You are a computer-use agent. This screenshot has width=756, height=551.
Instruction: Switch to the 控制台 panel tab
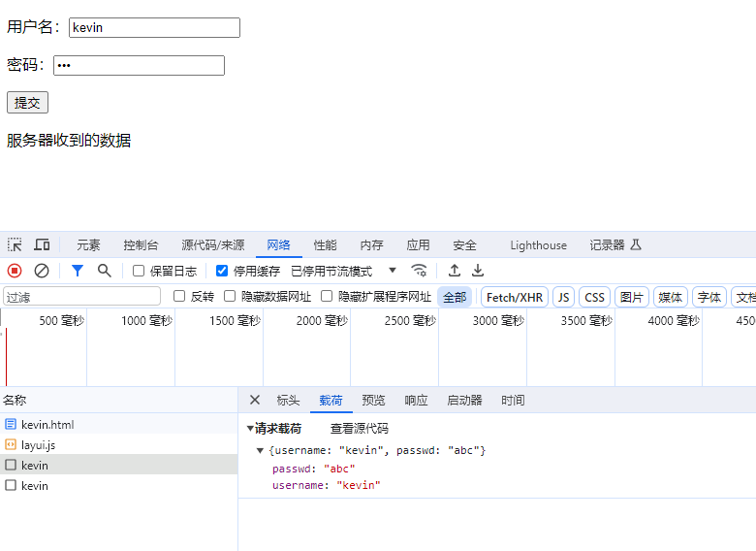pos(141,245)
